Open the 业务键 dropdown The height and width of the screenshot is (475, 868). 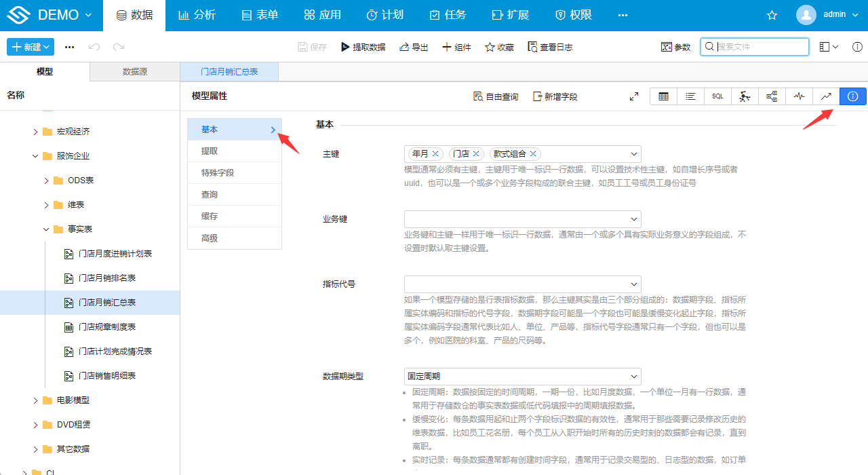click(522, 219)
